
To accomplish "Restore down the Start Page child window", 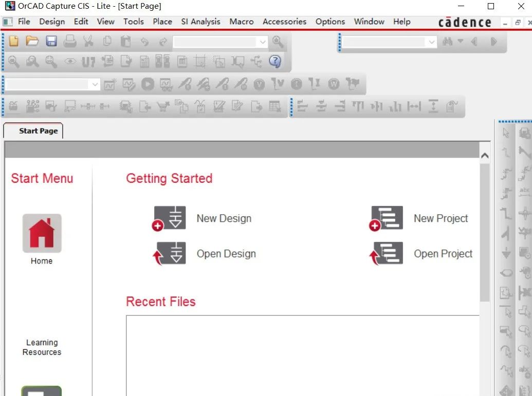I will tap(518, 23).
